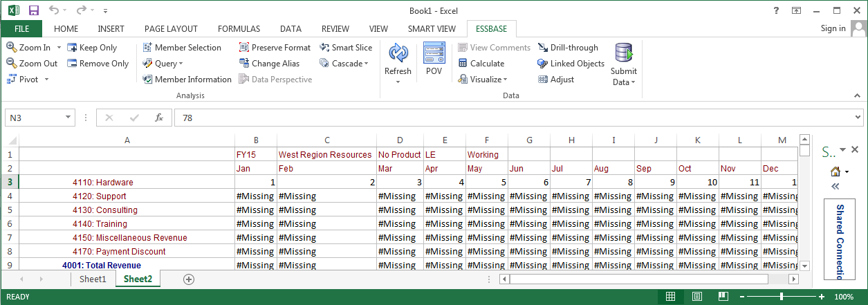Open the POV panel
This screenshot has height=305, width=868.
pyautogui.click(x=434, y=59)
